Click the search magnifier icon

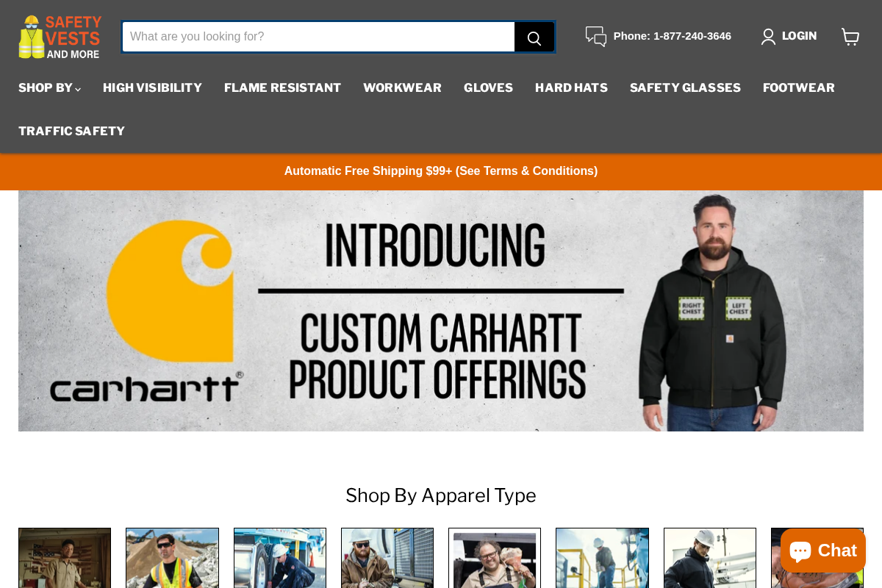click(x=534, y=36)
